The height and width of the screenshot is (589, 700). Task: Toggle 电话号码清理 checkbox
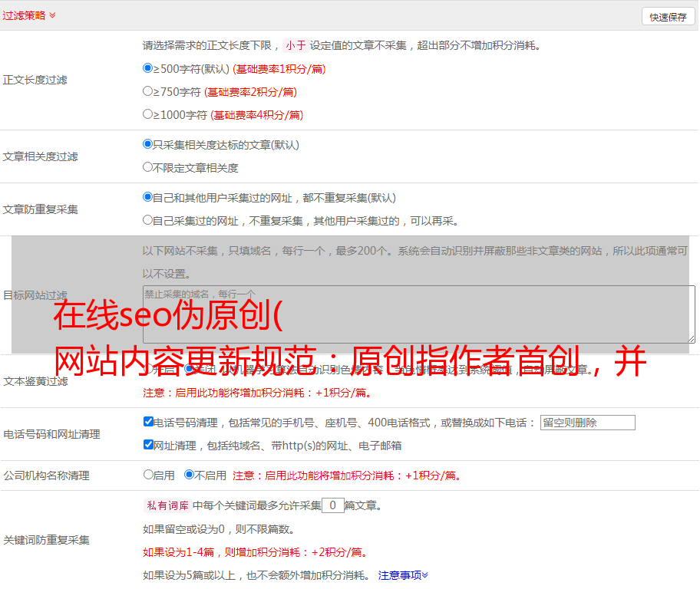[x=148, y=422]
